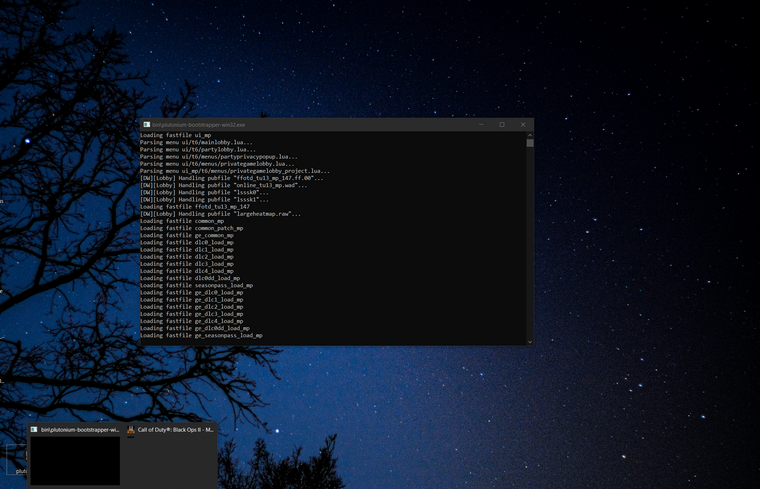This screenshot has width=760, height=489.
Task: Click the console vertical scrollbar thumb
Action: click(x=530, y=143)
